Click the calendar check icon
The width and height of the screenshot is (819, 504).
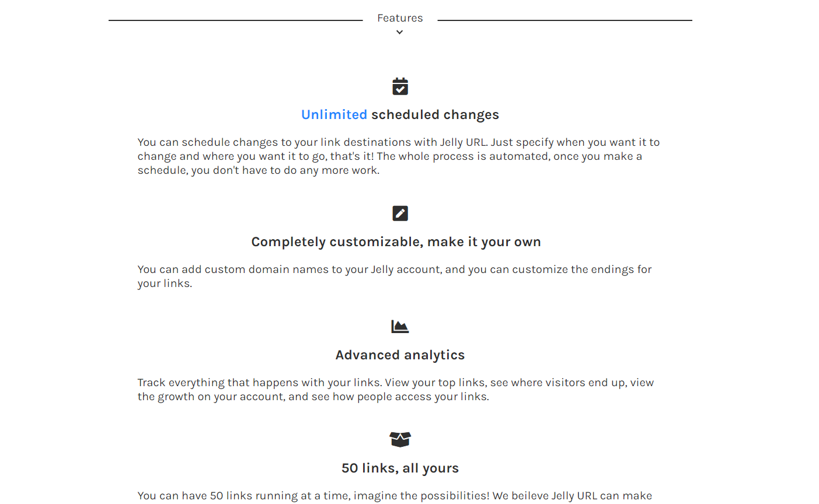[x=400, y=86]
